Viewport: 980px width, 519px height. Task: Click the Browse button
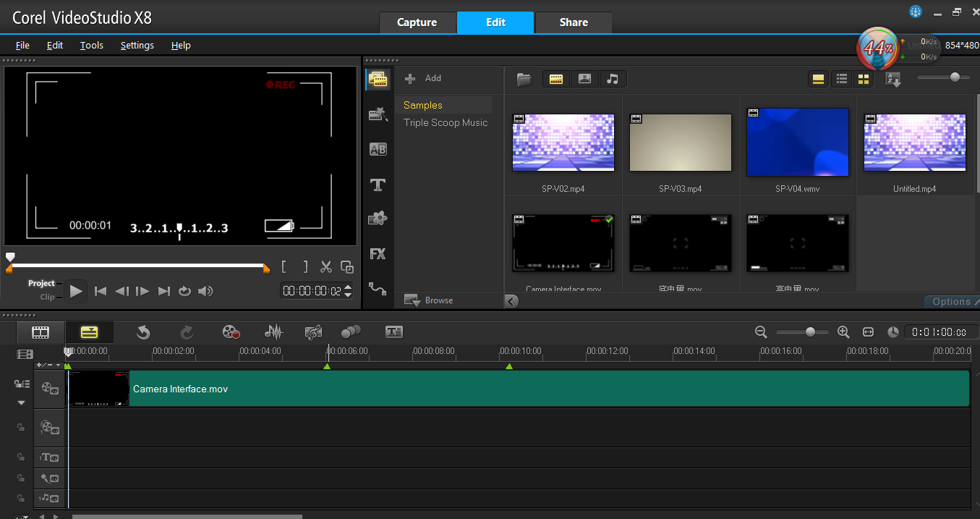429,300
